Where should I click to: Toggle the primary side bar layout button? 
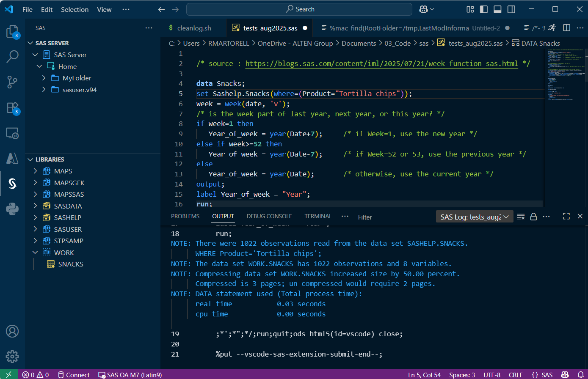(x=484, y=9)
